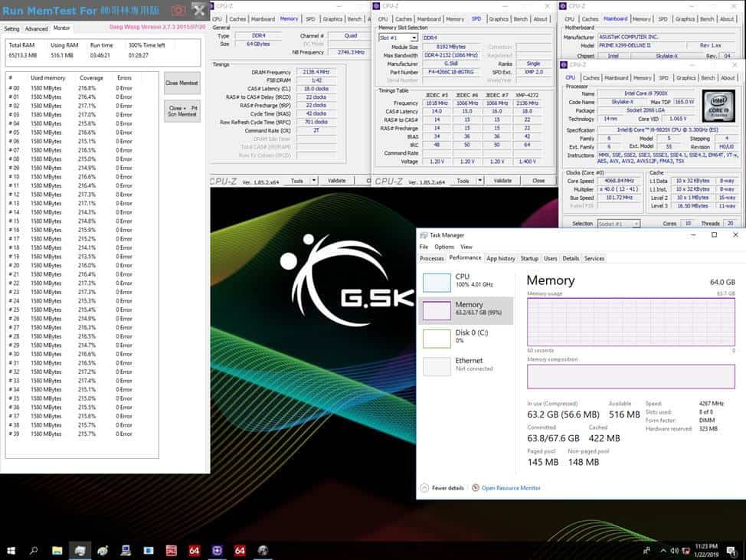This screenshot has width=746, height=560.
Task: Click the Close Memtest button in MemTest
Action: 182,84
